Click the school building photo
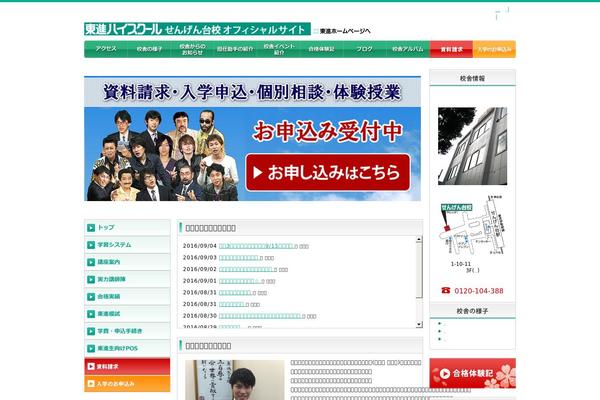 [x=472, y=146]
